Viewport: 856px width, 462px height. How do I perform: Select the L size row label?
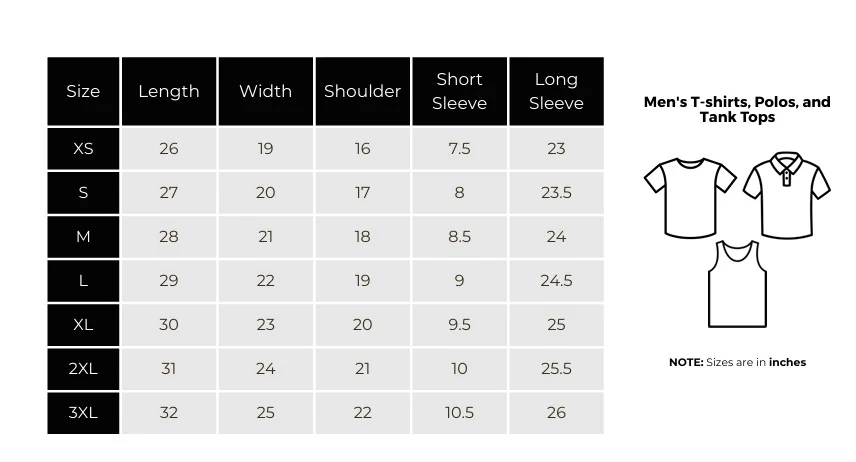pos(83,280)
